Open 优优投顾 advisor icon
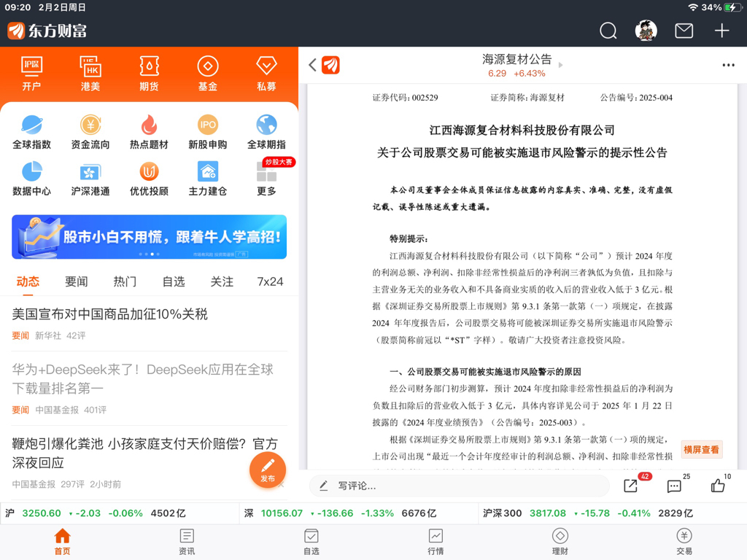The height and width of the screenshot is (560, 747). 149,179
